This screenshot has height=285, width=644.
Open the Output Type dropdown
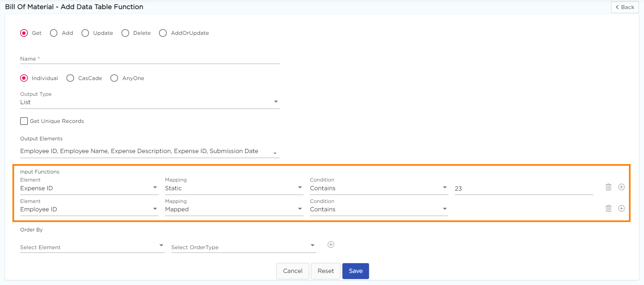coord(150,102)
